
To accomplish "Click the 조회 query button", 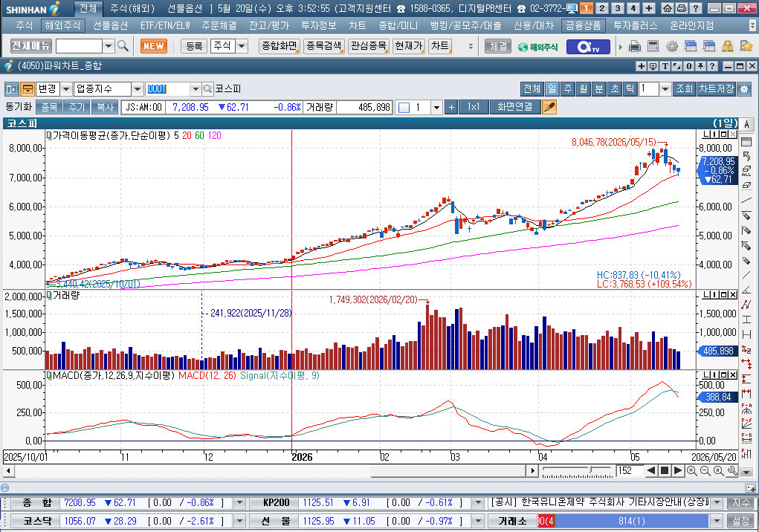I will [x=684, y=89].
